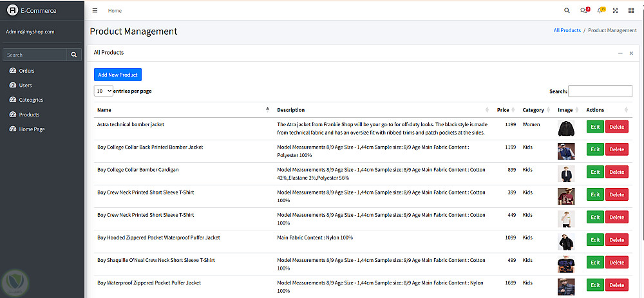The height and width of the screenshot is (298, 644).
Task: Click the Add New Product button
Action: coord(117,75)
